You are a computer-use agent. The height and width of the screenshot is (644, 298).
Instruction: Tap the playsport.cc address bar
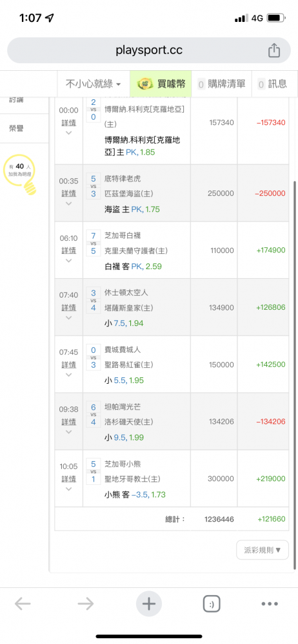(x=149, y=50)
